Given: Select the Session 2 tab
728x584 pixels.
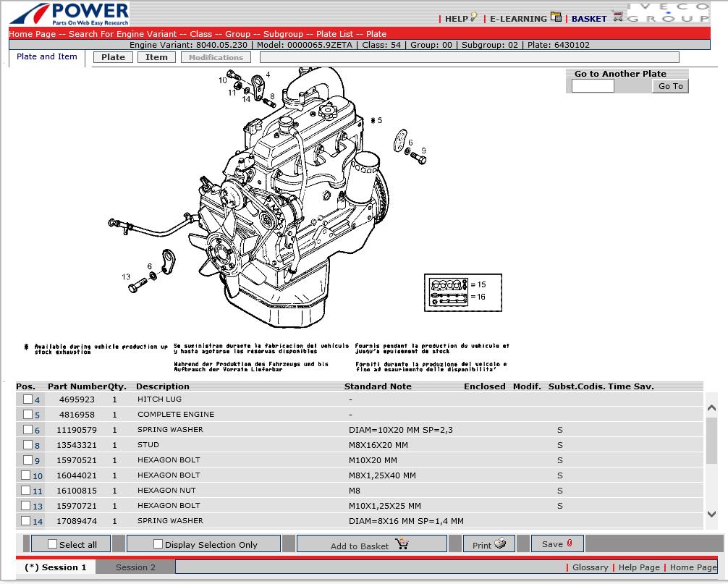Looking at the screenshot, I should [x=135, y=567].
